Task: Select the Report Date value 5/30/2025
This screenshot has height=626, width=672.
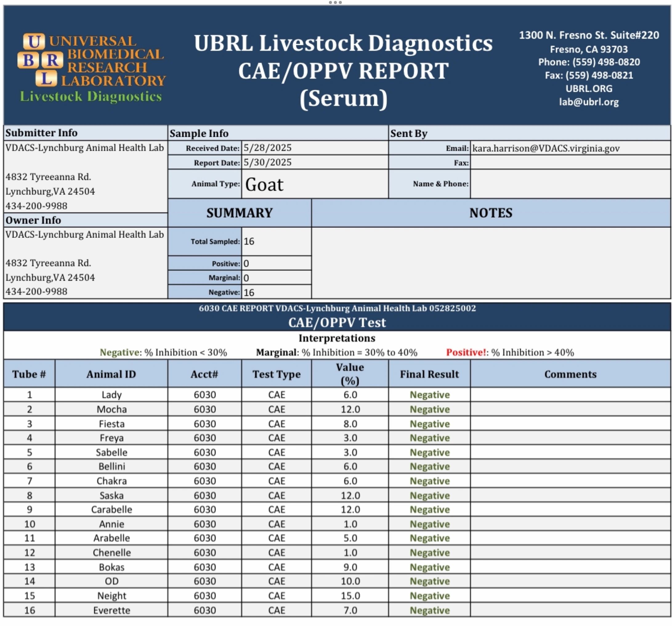Action: 267,162
